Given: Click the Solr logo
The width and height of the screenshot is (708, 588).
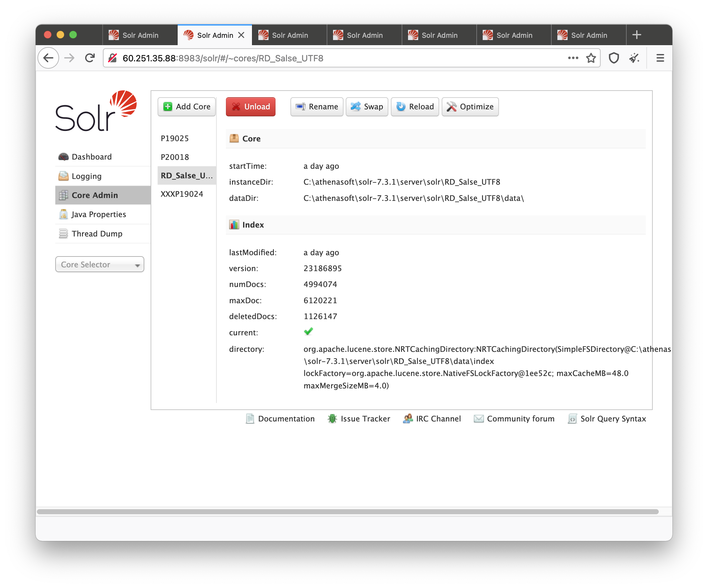Looking at the screenshot, I should (x=96, y=111).
